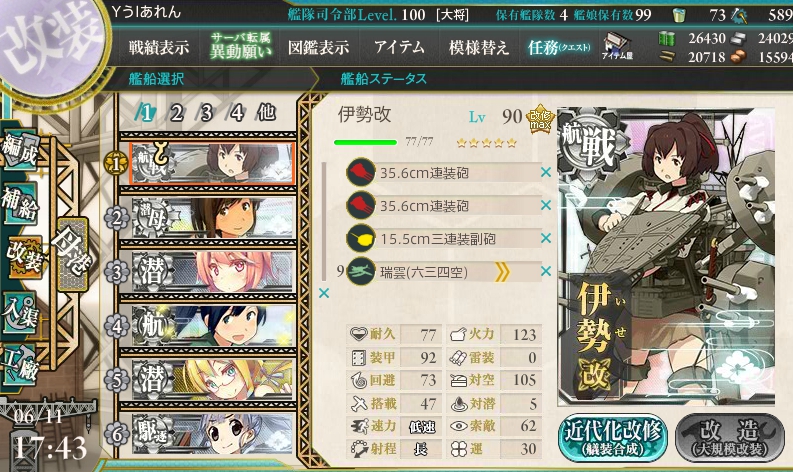Switch to fleet 2 tab
Image resolution: width=793 pixels, height=472 pixels.
[176, 113]
